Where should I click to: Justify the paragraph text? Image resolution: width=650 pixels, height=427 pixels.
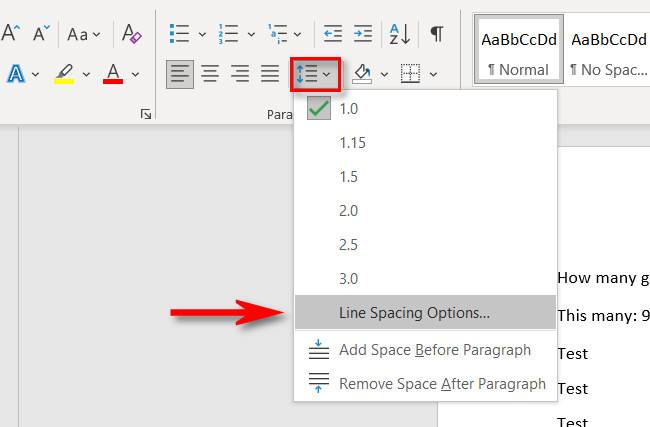click(x=270, y=73)
